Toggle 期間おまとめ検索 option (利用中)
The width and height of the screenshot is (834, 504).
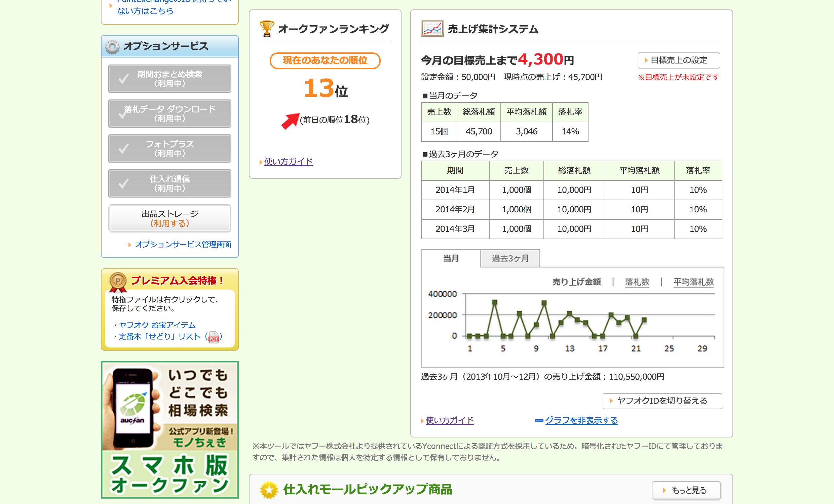pyautogui.click(x=169, y=79)
